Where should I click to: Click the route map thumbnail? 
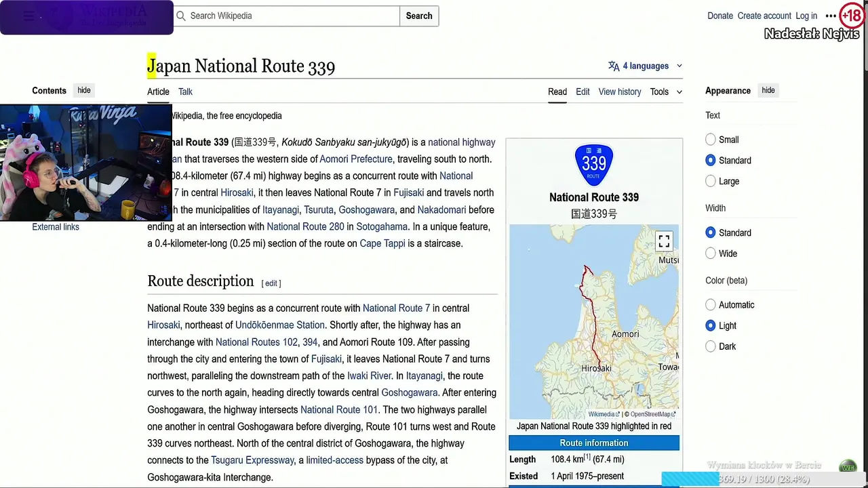click(x=593, y=321)
